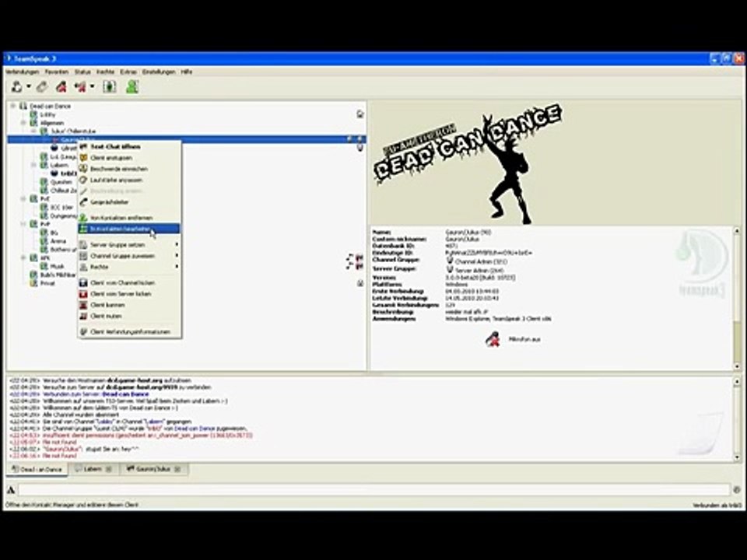This screenshot has height=560, width=747.
Task: Collapse the PvE channel expander
Action: point(23,198)
